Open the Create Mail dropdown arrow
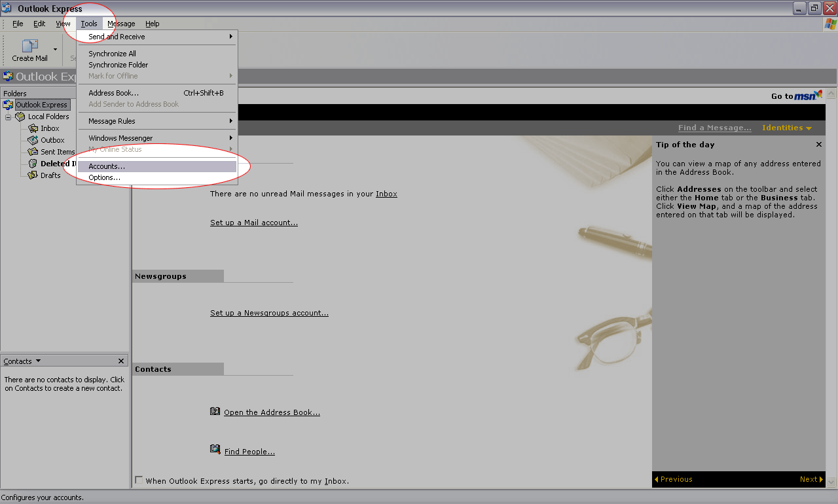This screenshot has height=504, width=838. click(x=55, y=49)
